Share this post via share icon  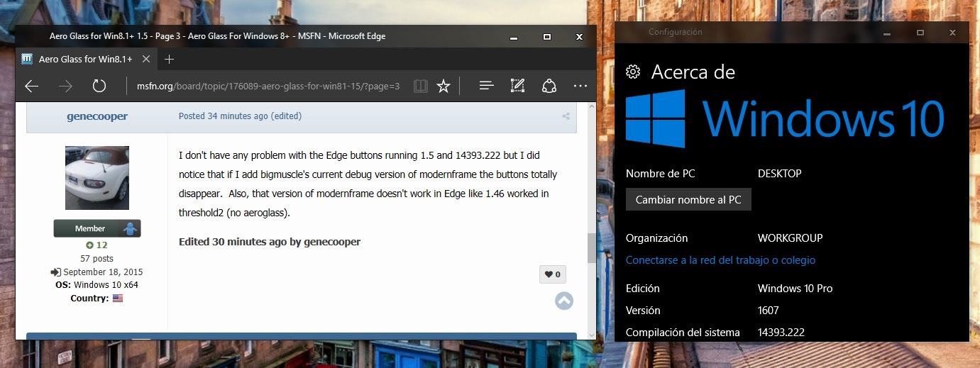566,116
